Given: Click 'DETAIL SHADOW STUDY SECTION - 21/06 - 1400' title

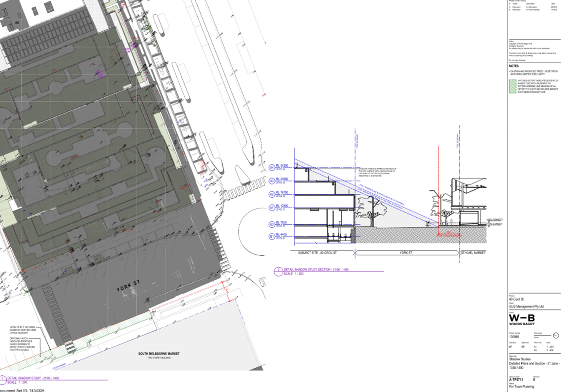Looking at the screenshot, I should coord(316,270).
